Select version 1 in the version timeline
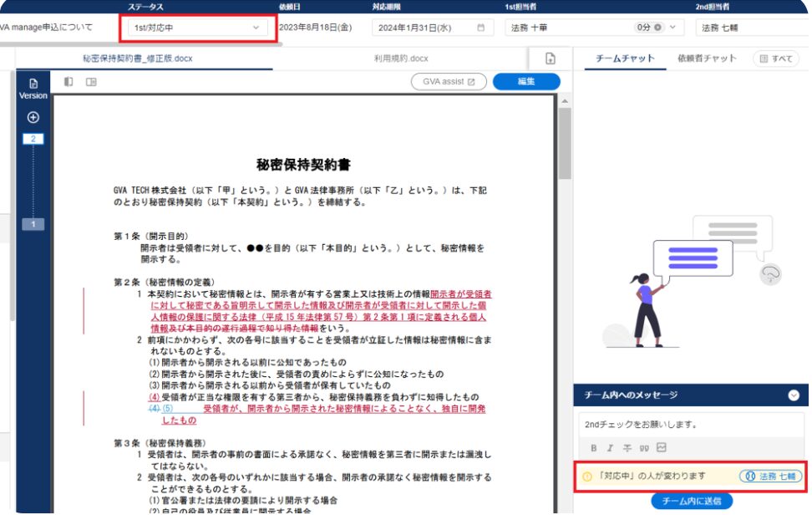This screenshot has width=812, height=515. tap(33, 224)
